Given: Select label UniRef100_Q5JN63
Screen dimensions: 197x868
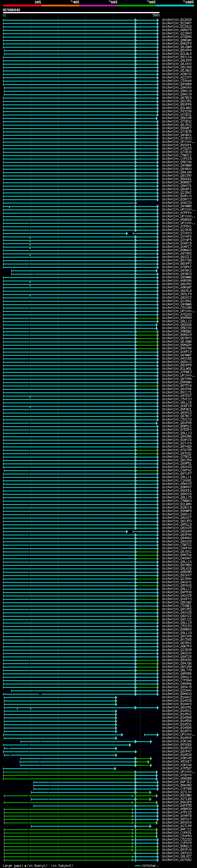Looking at the screenshot, I should click(177, 71).
